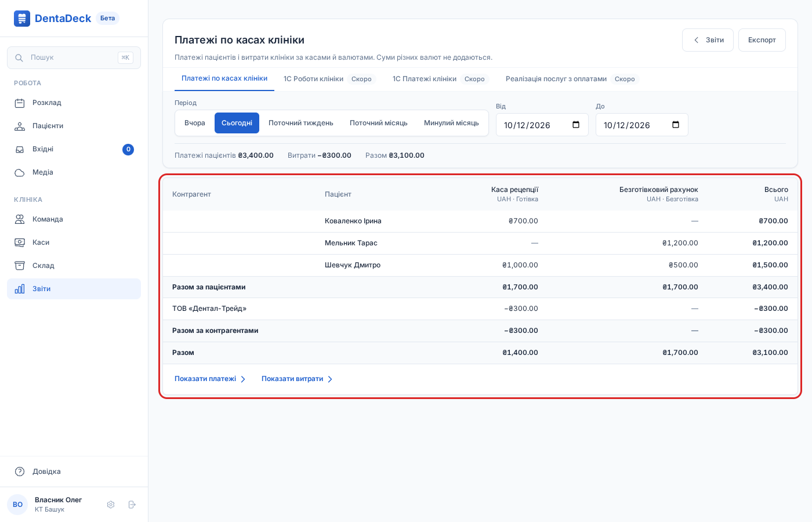Click patient name Шевчук Дмитро
The height and width of the screenshot is (522, 812).
pyautogui.click(x=353, y=265)
